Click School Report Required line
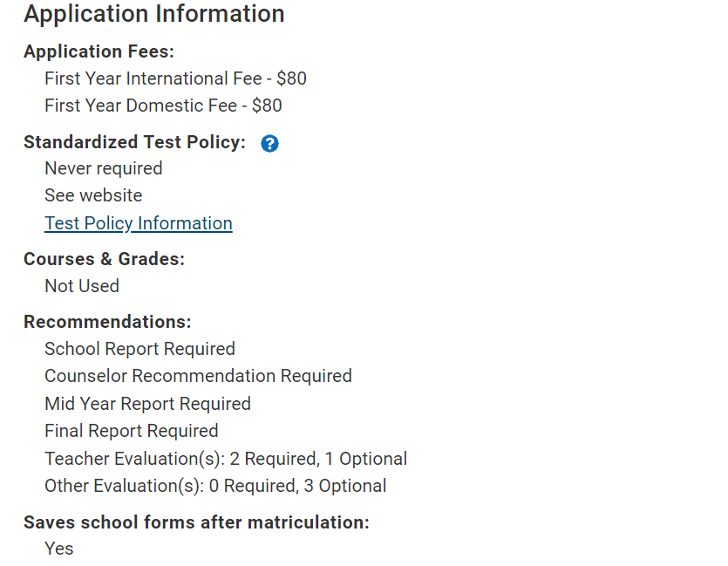The width and height of the screenshot is (728, 566). (x=139, y=349)
